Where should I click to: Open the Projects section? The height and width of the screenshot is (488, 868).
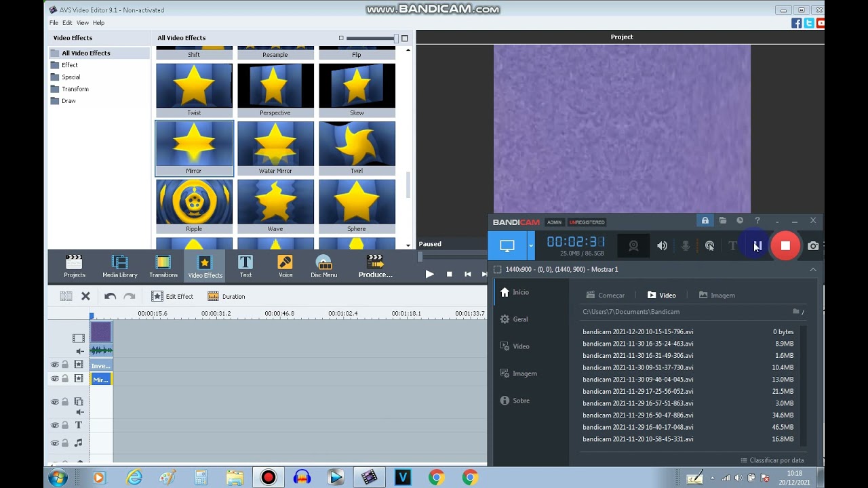pos(75,266)
